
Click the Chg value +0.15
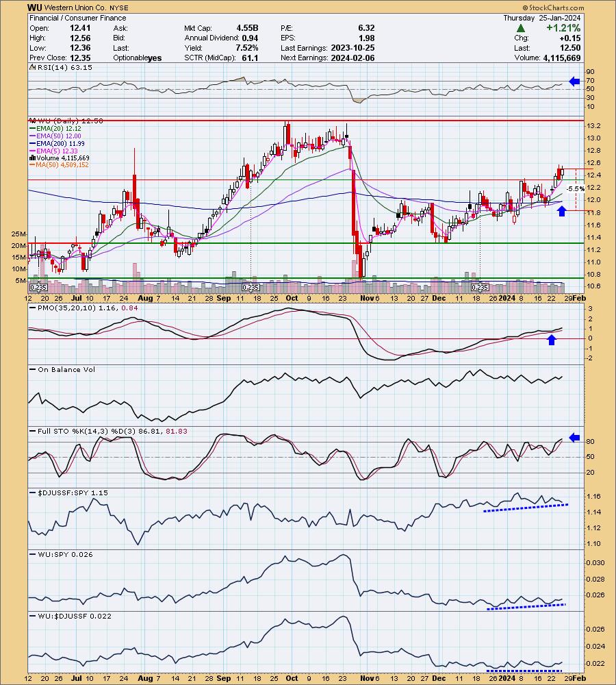click(570, 38)
